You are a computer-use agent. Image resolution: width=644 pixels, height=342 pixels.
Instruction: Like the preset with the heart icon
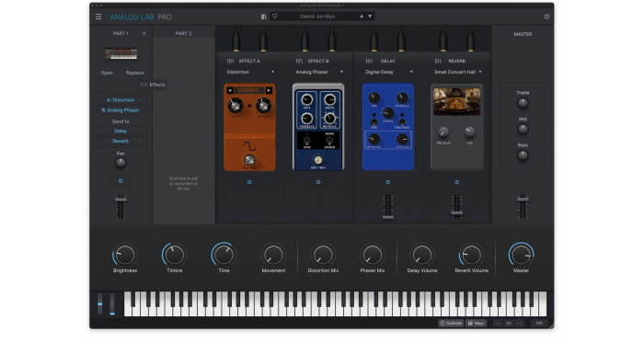tap(275, 17)
